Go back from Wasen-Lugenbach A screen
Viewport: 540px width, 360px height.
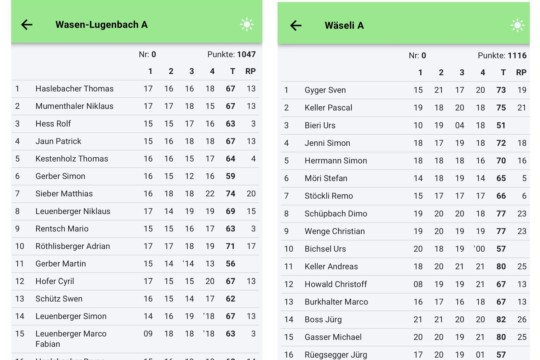coord(27,25)
